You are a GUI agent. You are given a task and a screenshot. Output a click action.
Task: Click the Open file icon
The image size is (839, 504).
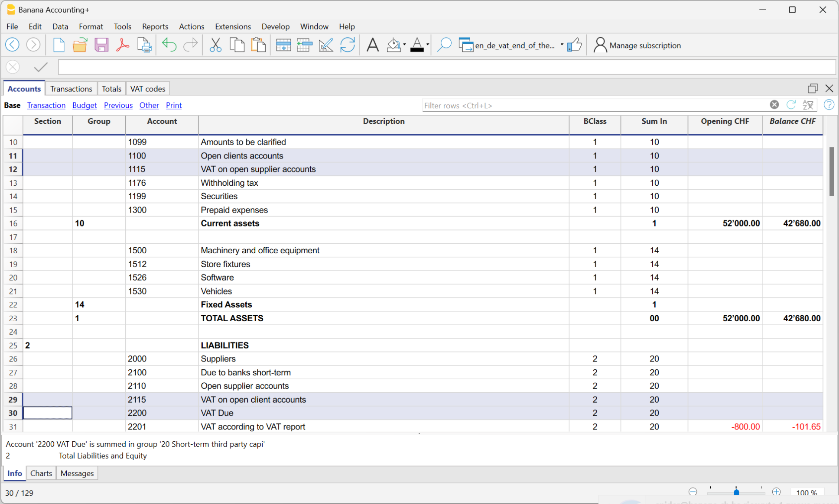pos(80,45)
